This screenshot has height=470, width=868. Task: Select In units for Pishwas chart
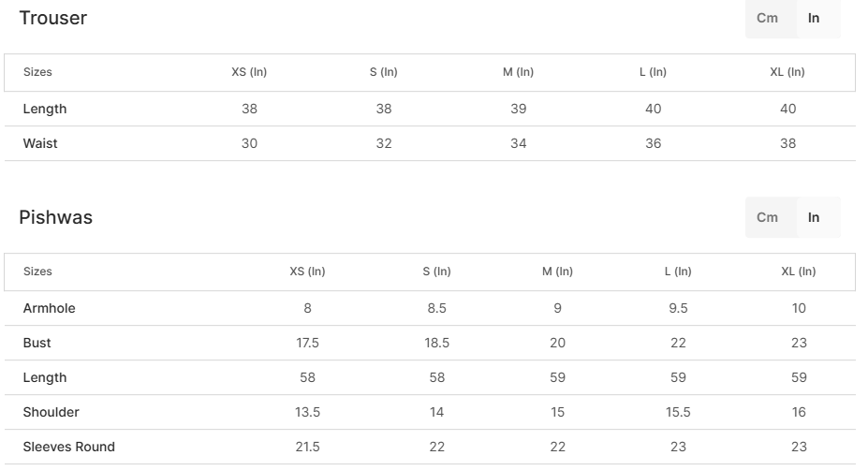(x=814, y=217)
